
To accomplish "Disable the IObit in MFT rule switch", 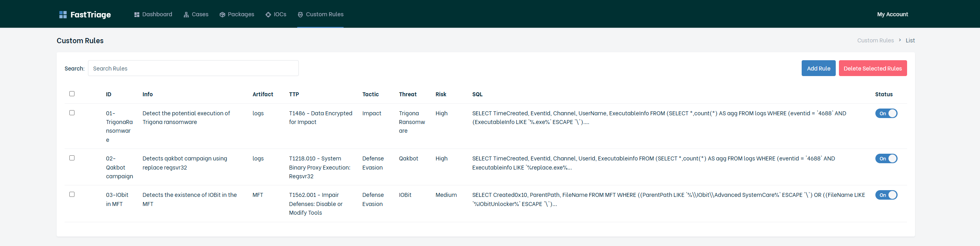I will click(x=886, y=195).
